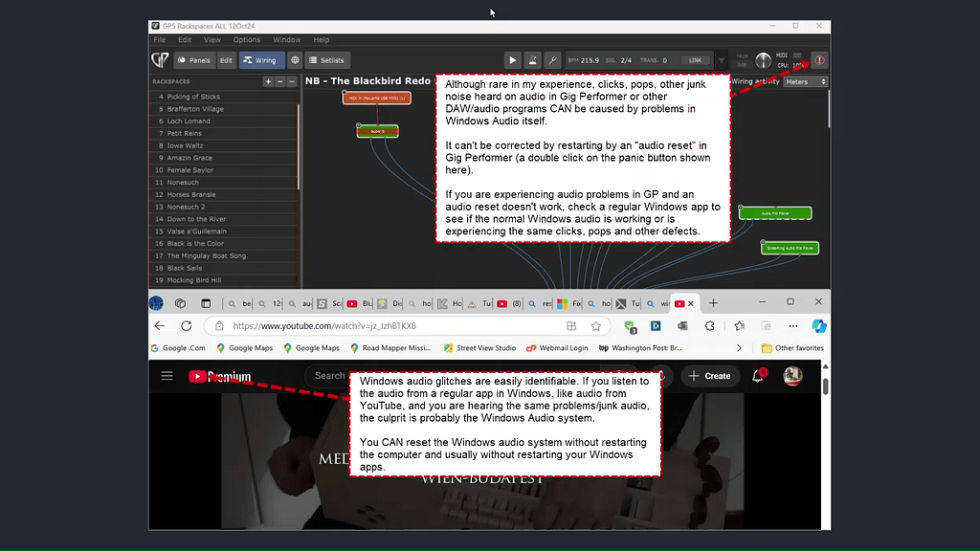Switch to Wiring view

pos(258,60)
